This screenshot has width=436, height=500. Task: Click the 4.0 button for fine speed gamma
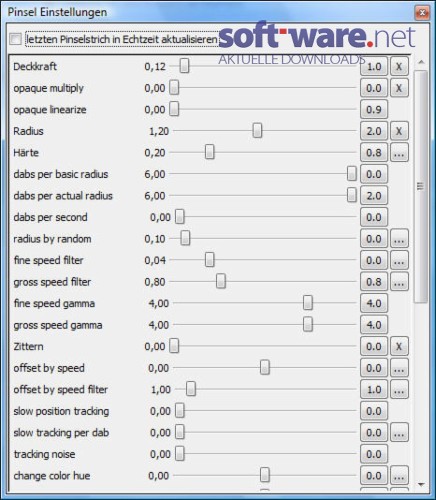pos(374,304)
